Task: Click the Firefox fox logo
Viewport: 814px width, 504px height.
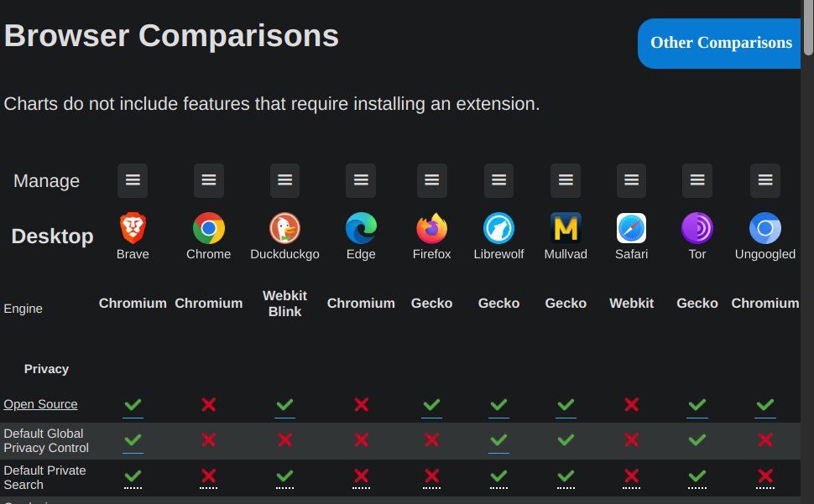Action: pos(431,227)
